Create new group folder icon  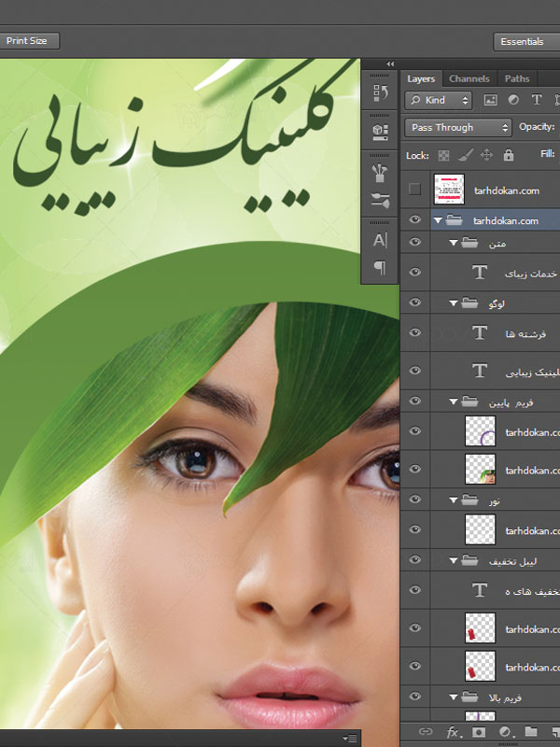click(531, 731)
